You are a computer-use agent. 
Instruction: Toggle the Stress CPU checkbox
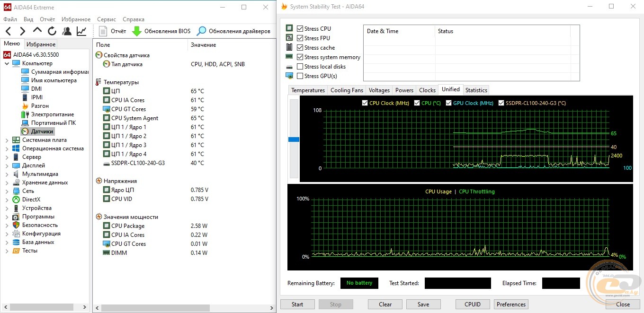(x=300, y=29)
